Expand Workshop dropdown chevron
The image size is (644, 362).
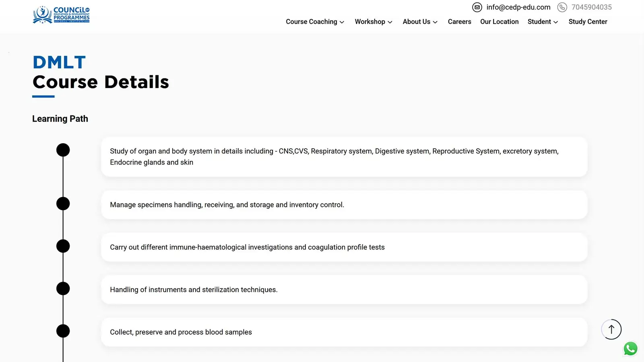(x=390, y=22)
